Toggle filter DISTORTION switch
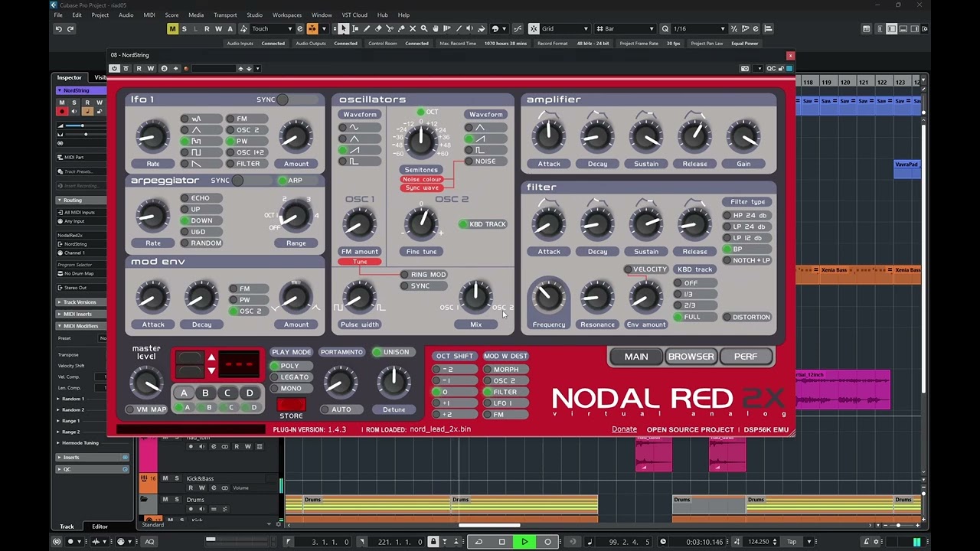 pyautogui.click(x=746, y=317)
